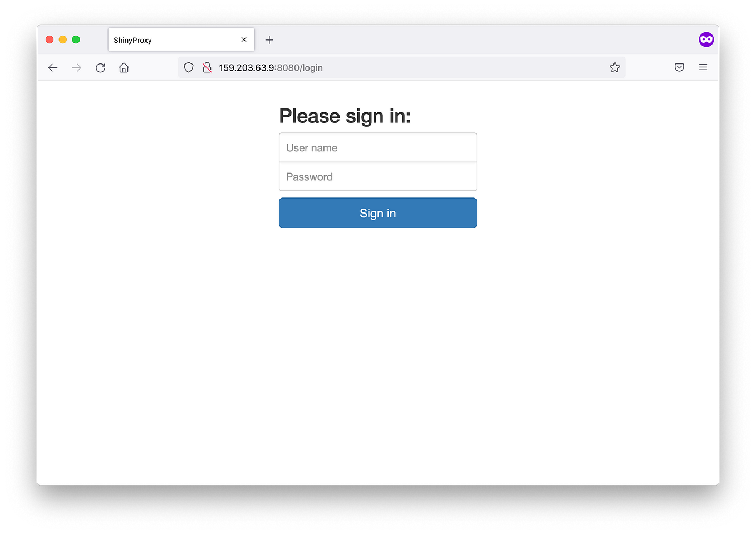Screen dimensions: 756x534
Task: Click the yellow minimize window button
Action: click(63, 39)
